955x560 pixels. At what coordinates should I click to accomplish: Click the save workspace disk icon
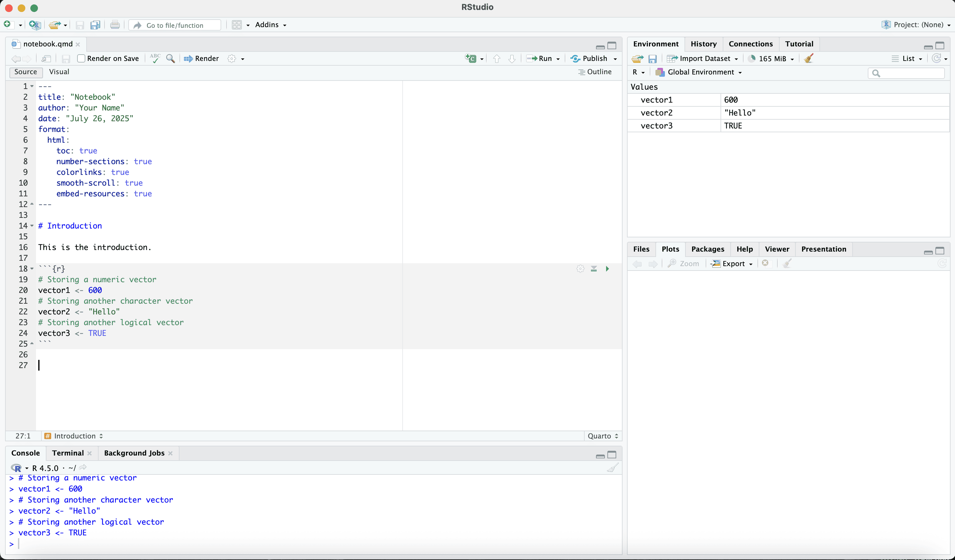(652, 59)
